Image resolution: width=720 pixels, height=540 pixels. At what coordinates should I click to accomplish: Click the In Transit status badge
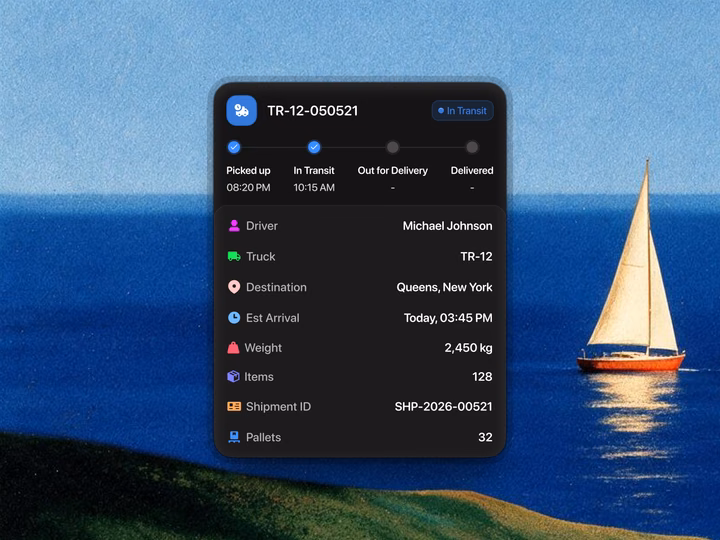click(462, 111)
